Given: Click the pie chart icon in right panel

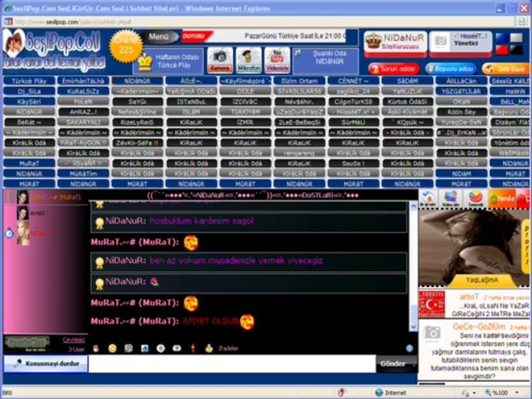Looking at the screenshot, I should point(475,199).
